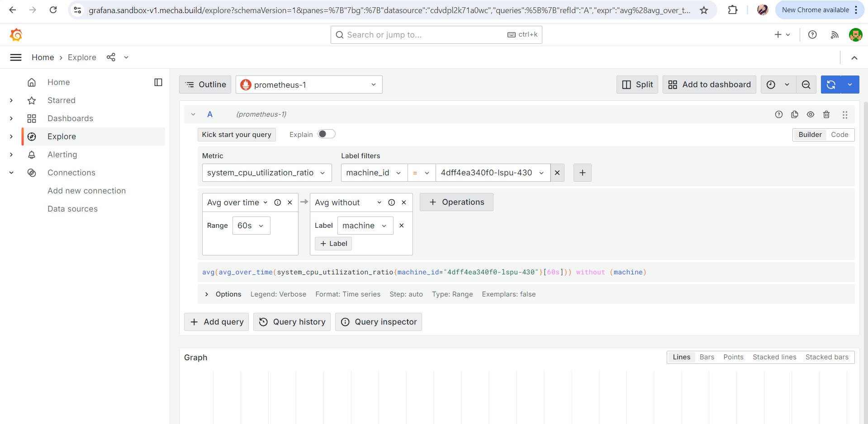Open the share icon next to Explore

[x=111, y=57]
